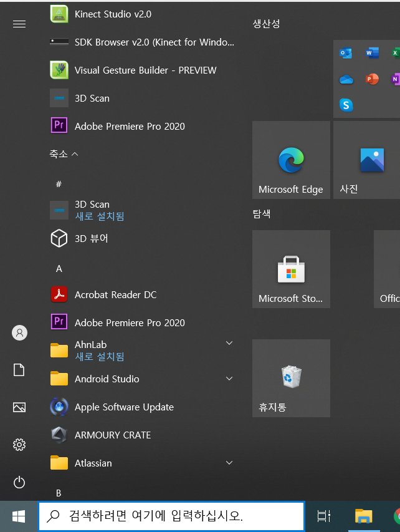This screenshot has width=400, height=532.
Task: Open Adobe Premiere Pro 2020 under section A
Action: coord(143,322)
